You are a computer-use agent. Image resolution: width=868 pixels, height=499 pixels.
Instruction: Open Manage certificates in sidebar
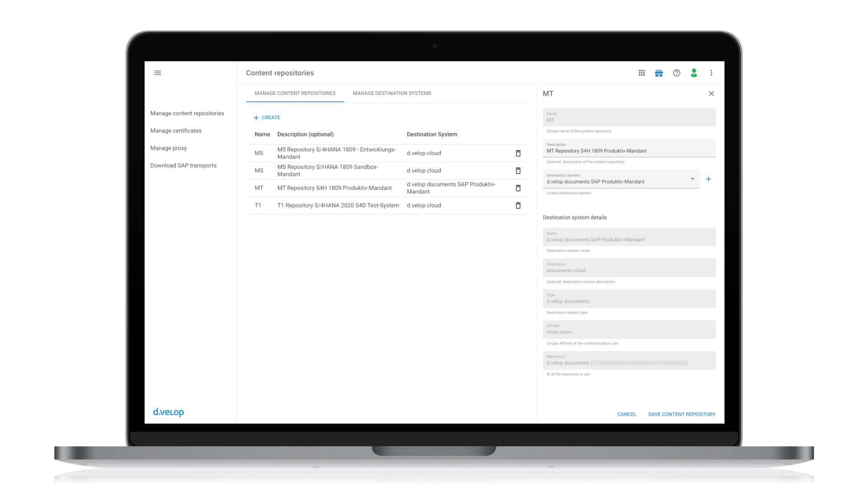[x=176, y=131]
